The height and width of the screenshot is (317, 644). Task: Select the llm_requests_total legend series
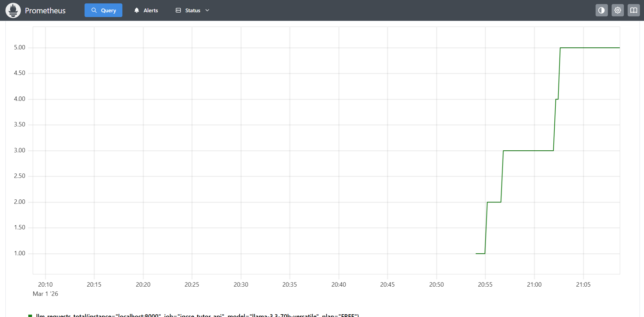[x=197, y=315]
